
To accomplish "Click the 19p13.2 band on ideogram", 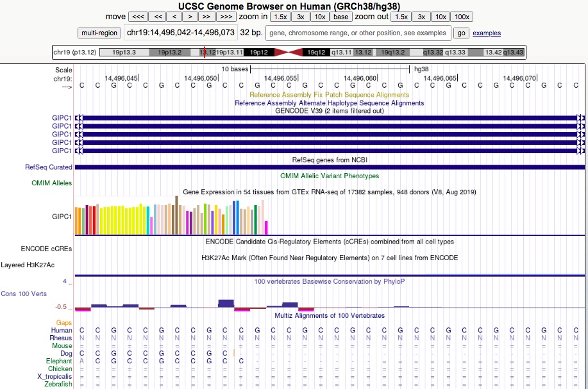I will tap(169, 53).
